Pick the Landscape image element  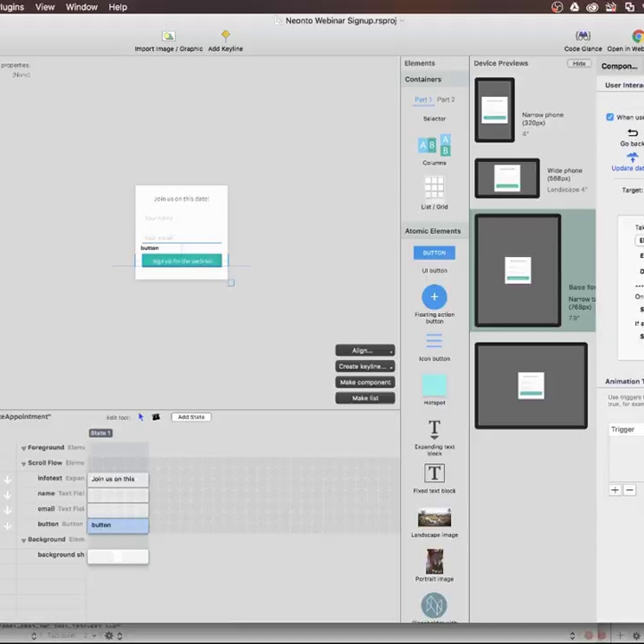pyautogui.click(x=434, y=518)
